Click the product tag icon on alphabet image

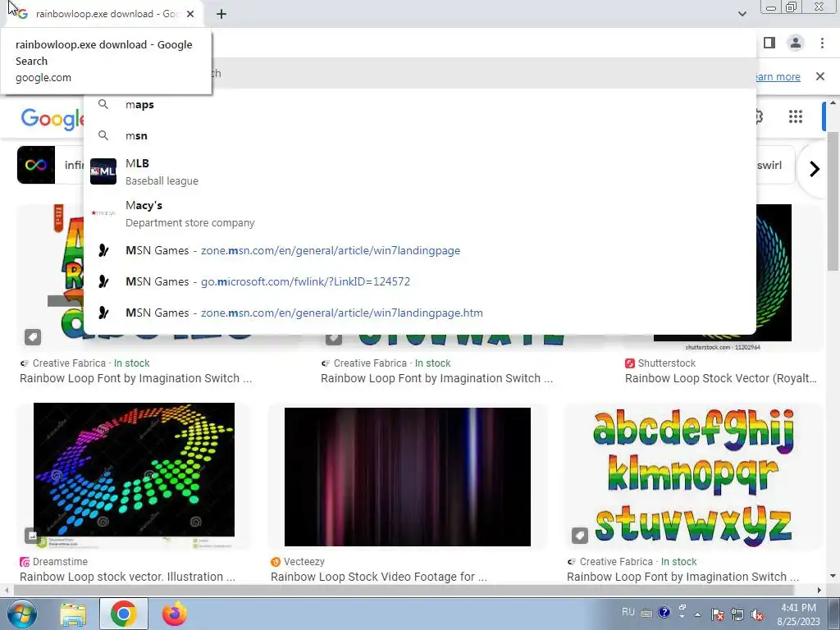580,535
